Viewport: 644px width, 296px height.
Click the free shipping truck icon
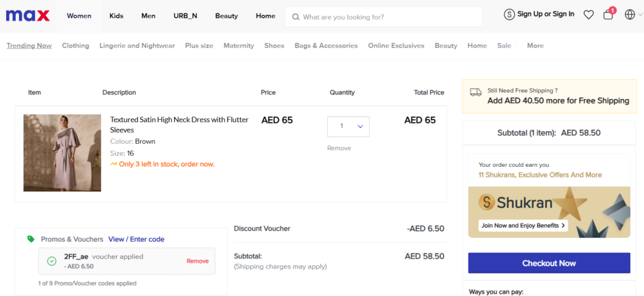[x=476, y=91]
